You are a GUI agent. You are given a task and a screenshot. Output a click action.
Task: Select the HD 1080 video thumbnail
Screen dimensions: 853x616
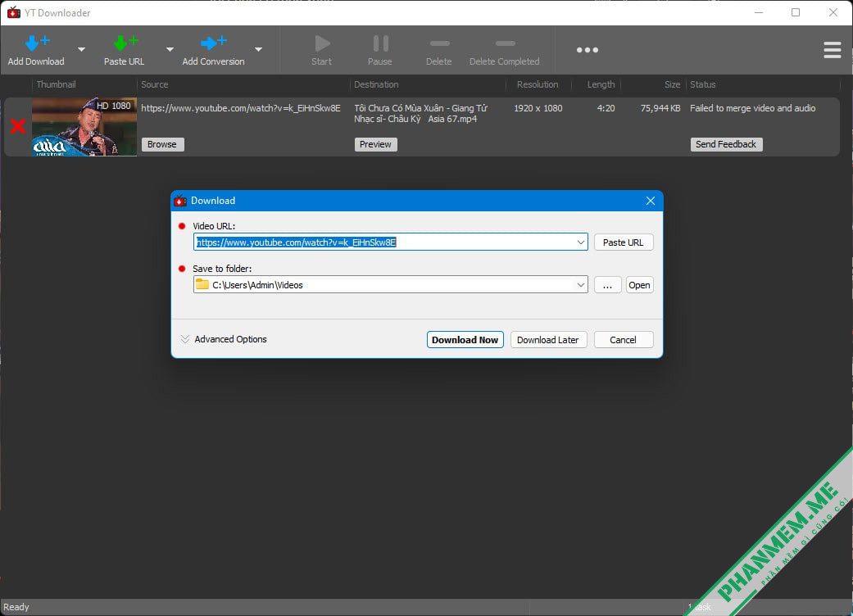coord(84,127)
